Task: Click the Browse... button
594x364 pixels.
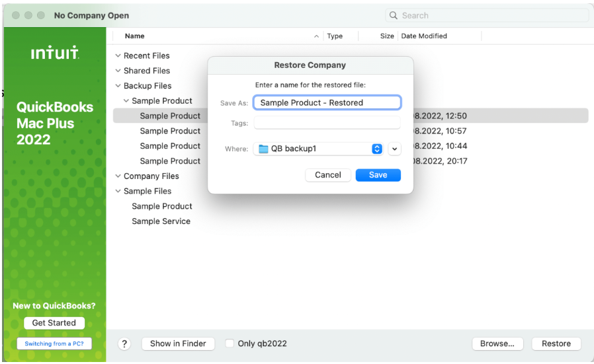Action: tap(497, 344)
